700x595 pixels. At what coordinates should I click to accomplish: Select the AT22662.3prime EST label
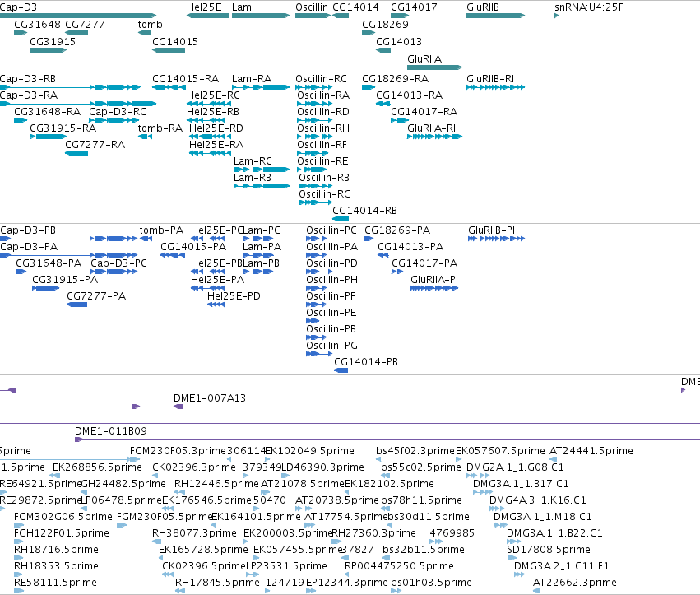(574, 583)
